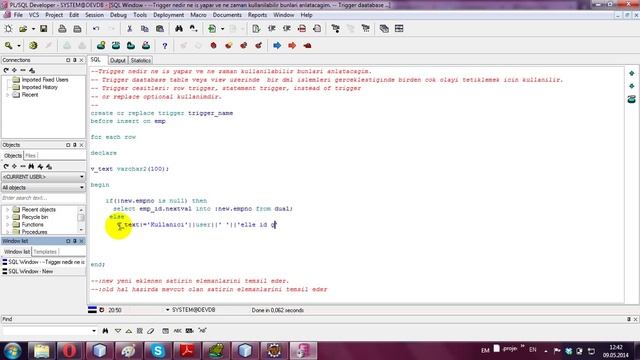The width and height of the screenshot is (640, 360).
Task: Toggle whole word ABC option in Find bar
Action: pos(177,331)
